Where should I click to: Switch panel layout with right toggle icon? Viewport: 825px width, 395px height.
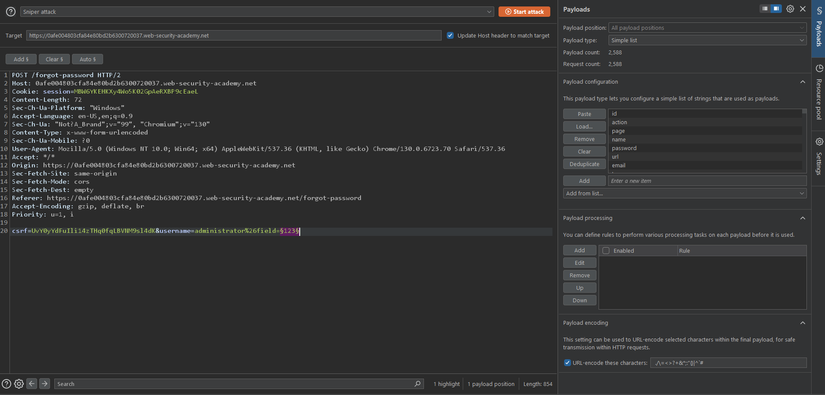point(776,9)
